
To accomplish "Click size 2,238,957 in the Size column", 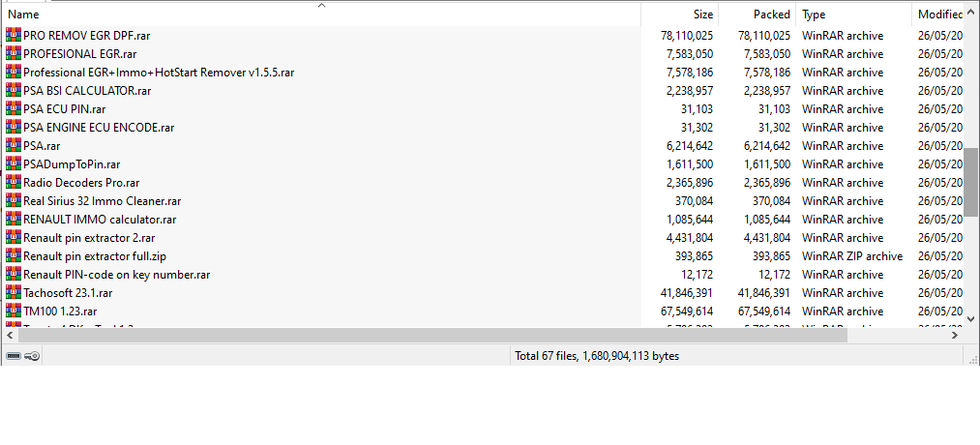I will [x=690, y=91].
